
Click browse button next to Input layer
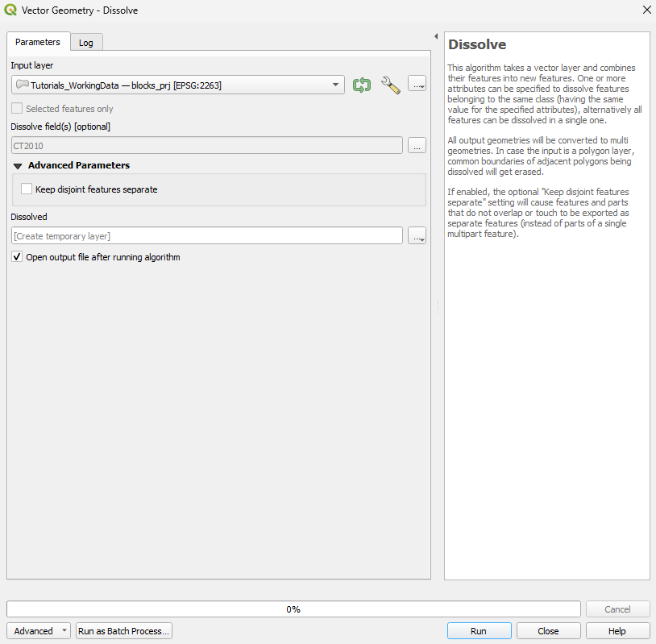pos(417,84)
